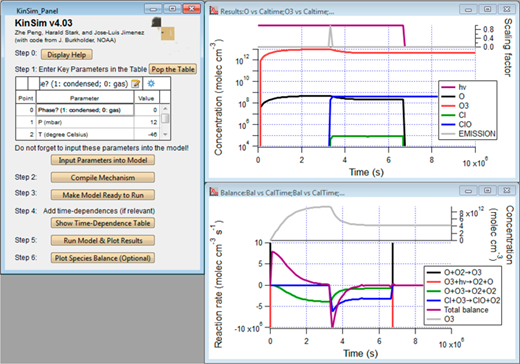Click Input Parameters into Model button
This screenshot has height=364, width=520.
103,160
